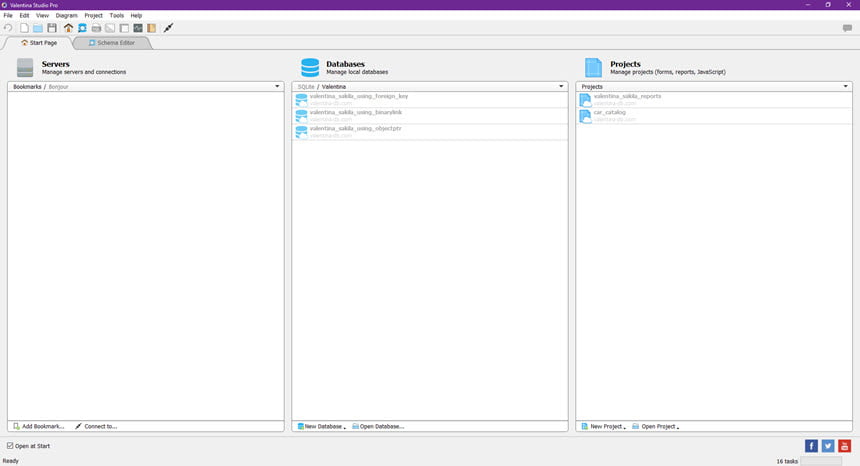This screenshot has width=860, height=466.
Task: Expand the Bookmarks dropdown arrow in Servers
Action: click(x=277, y=86)
